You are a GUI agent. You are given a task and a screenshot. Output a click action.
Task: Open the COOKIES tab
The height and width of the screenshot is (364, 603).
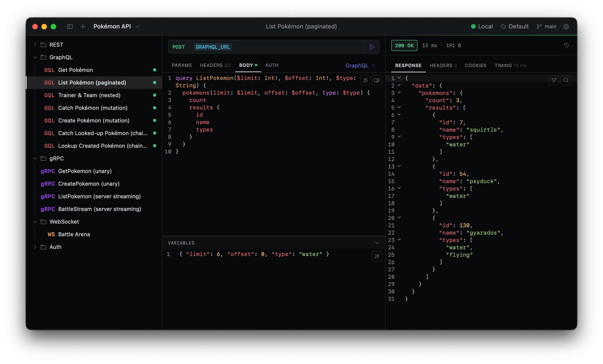click(x=475, y=66)
